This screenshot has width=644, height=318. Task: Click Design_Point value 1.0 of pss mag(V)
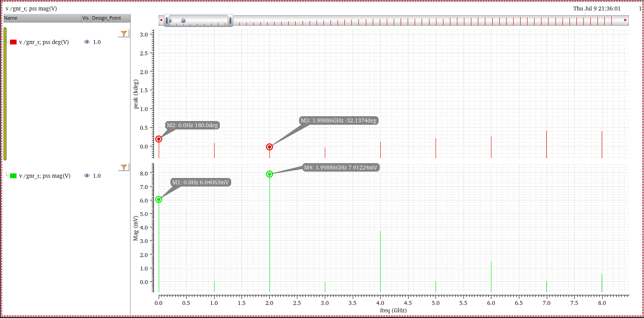click(x=97, y=176)
